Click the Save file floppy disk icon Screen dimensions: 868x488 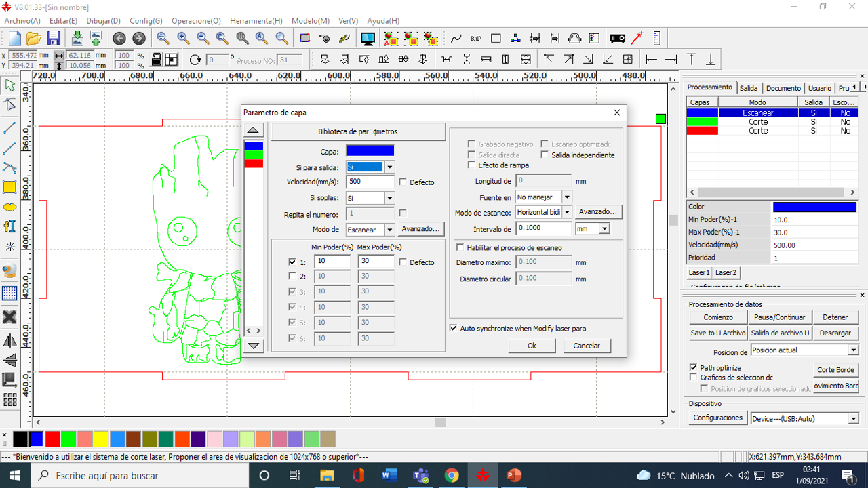pyautogui.click(x=53, y=39)
